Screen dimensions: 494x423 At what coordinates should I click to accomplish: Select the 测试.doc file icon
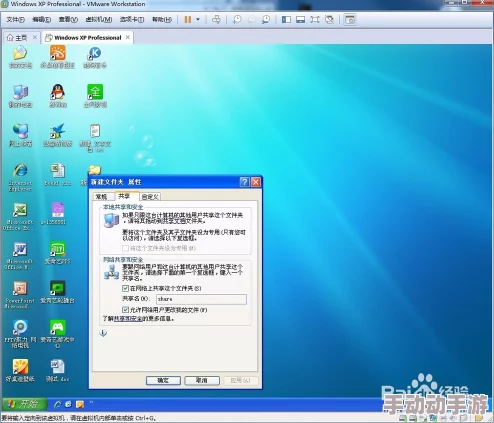click(58, 371)
